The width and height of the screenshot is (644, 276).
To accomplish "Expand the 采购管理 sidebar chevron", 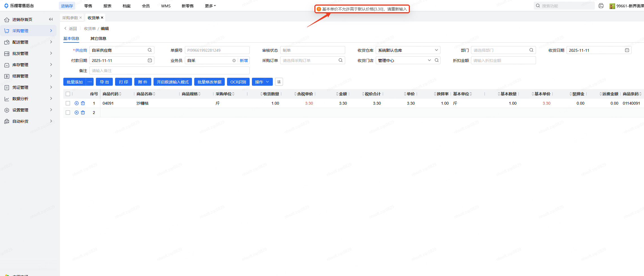I will pyautogui.click(x=51, y=31).
